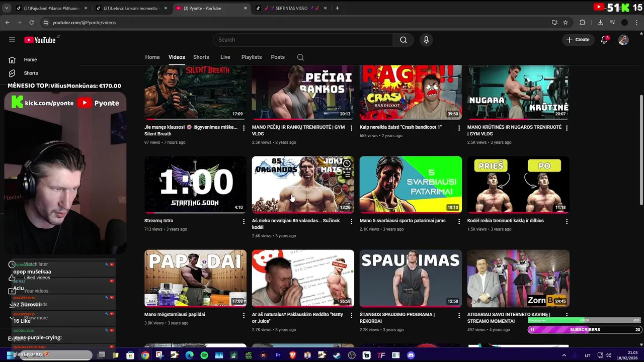
Task: Click the YouTube search input field
Action: (x=303, y=40)
